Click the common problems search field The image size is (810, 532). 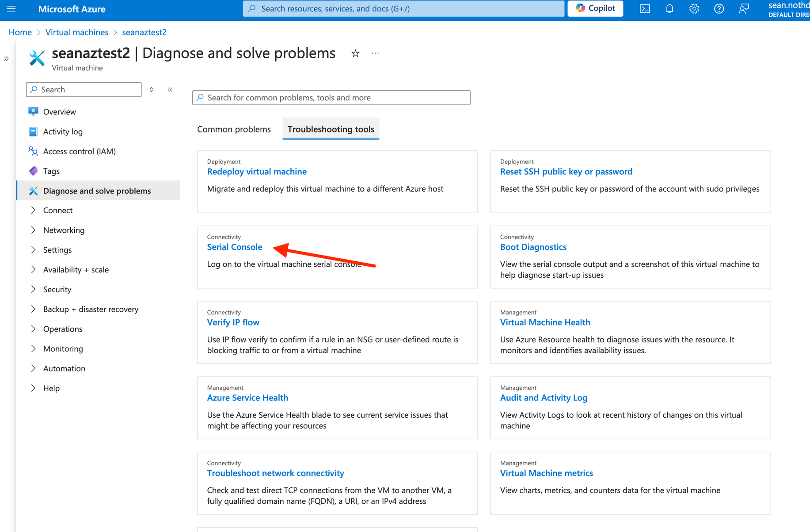(x=331, y=98)
